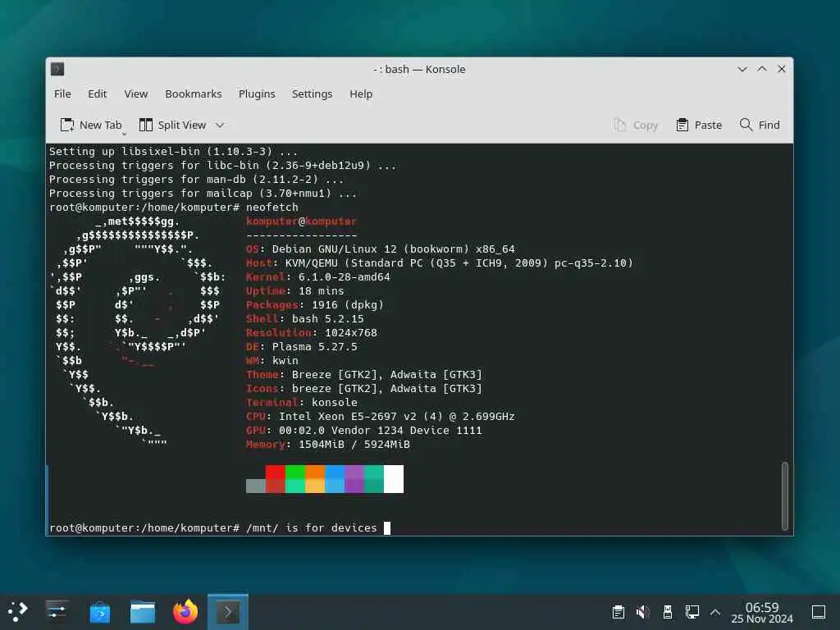840x630 pixels.
Task: Click the Copy toolbar button
Action: 636,125
